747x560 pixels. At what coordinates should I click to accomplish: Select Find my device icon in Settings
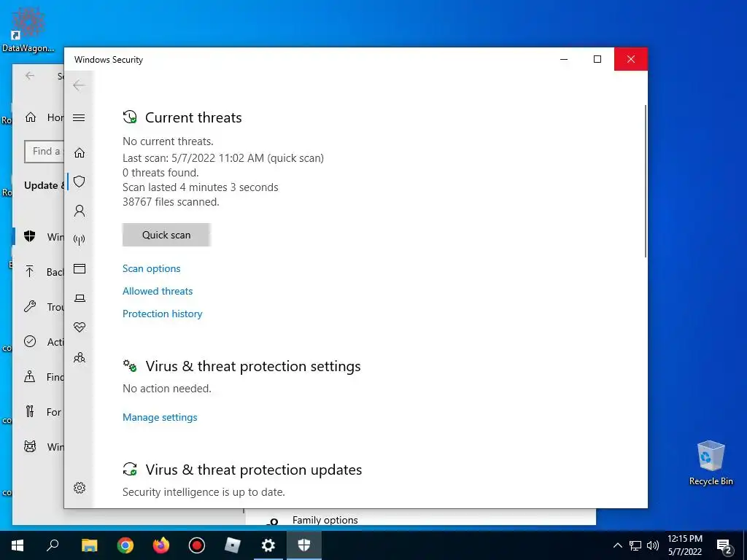click(x=29, y=377)
